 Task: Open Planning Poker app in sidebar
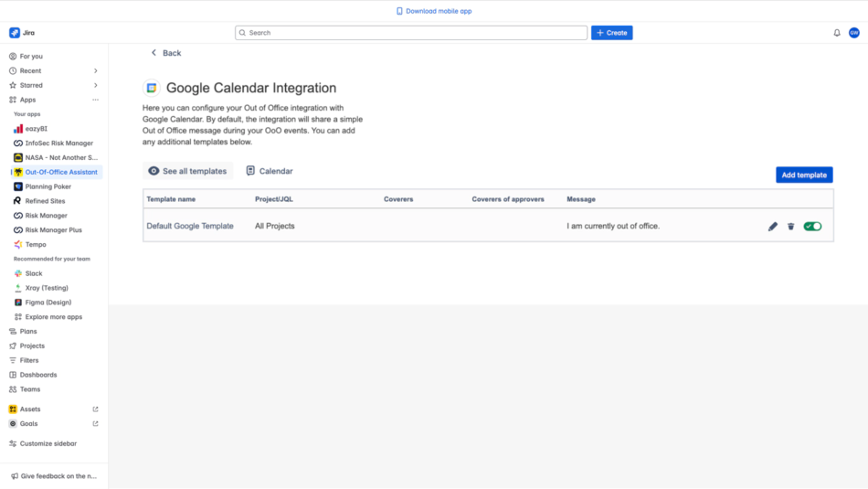[x=48, y=186]
